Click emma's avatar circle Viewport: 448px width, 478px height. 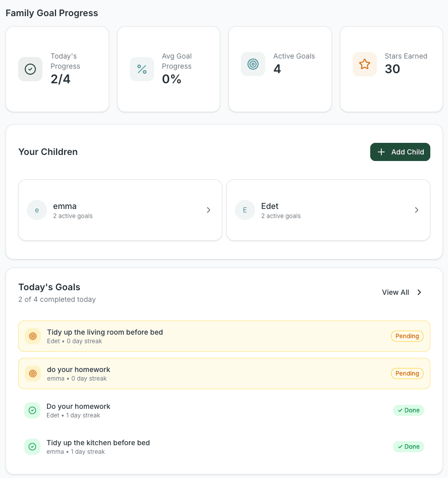[36, 210]
